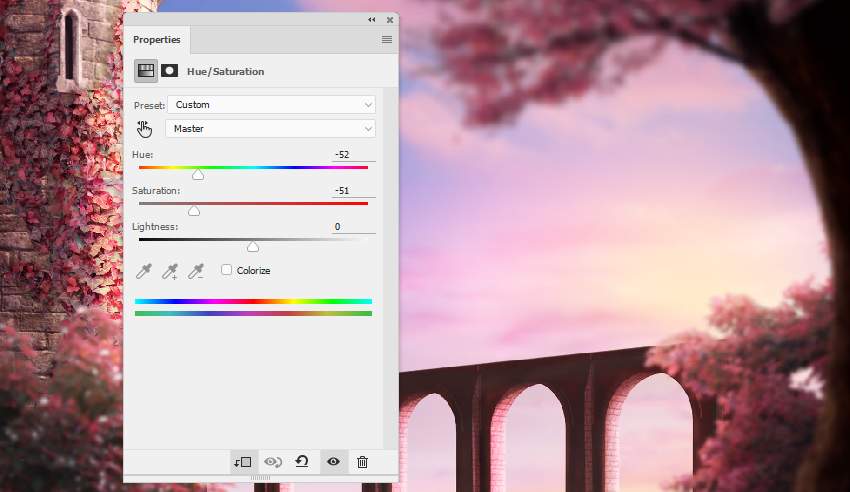Click the Lightness value field
Viewport: 850px width, 492px height.
[353, 227]
